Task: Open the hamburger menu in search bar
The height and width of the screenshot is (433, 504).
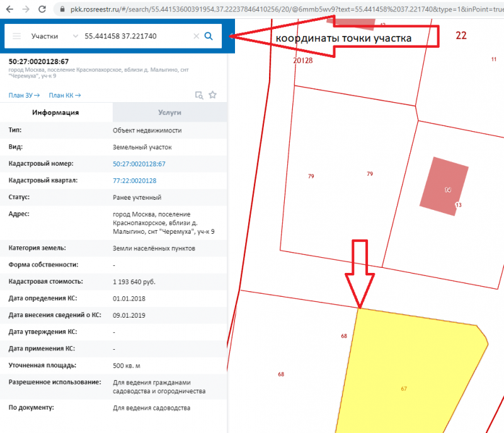Action: (x=16, y=37)
